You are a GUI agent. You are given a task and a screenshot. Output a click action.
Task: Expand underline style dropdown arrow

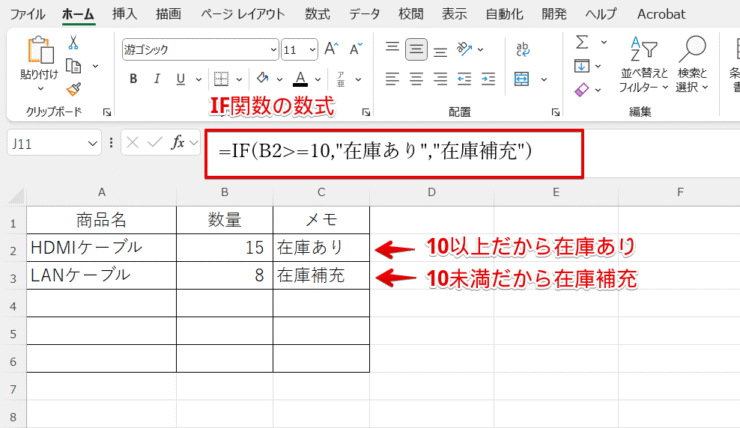coord(199,79)
